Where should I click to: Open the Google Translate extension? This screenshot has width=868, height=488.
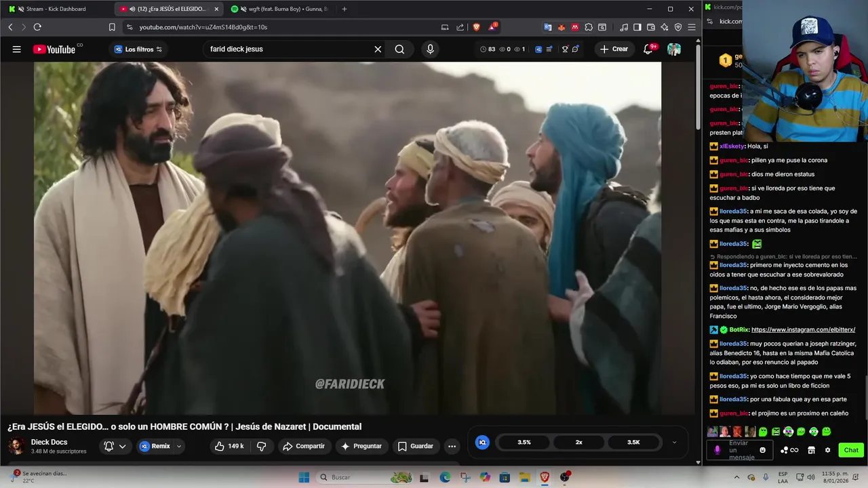(548, 27)
